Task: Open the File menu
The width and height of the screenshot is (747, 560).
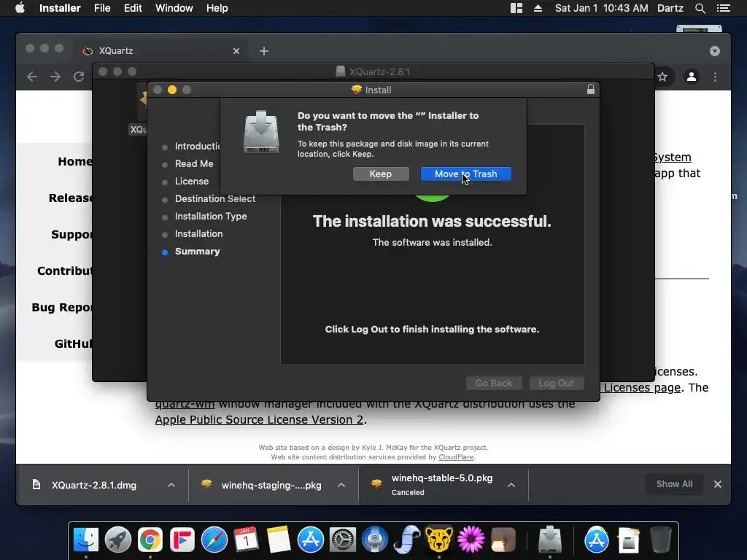Action: [102, 8]
